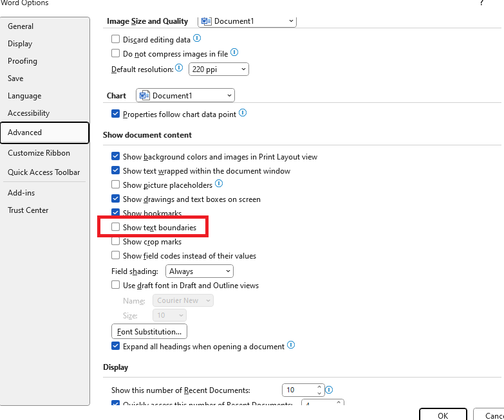
Task: Open the Field shading Always dropdown
Action: (200, 271)
